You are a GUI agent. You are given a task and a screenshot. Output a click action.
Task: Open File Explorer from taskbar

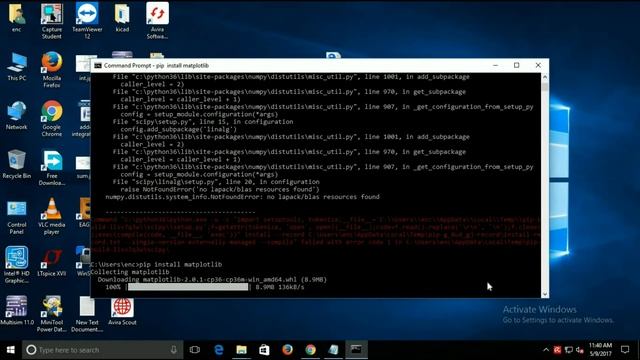[x=242, y=350]
